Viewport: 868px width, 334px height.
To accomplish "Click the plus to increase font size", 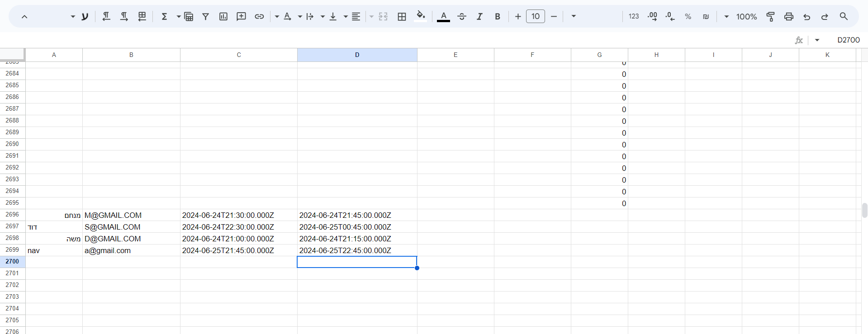I will pos(518,16).
